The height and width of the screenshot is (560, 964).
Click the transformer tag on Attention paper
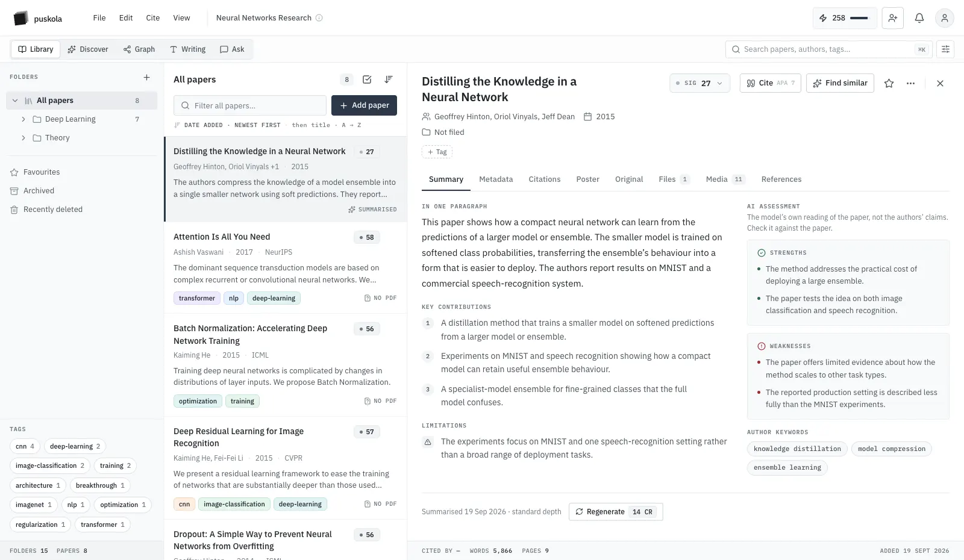197,298
